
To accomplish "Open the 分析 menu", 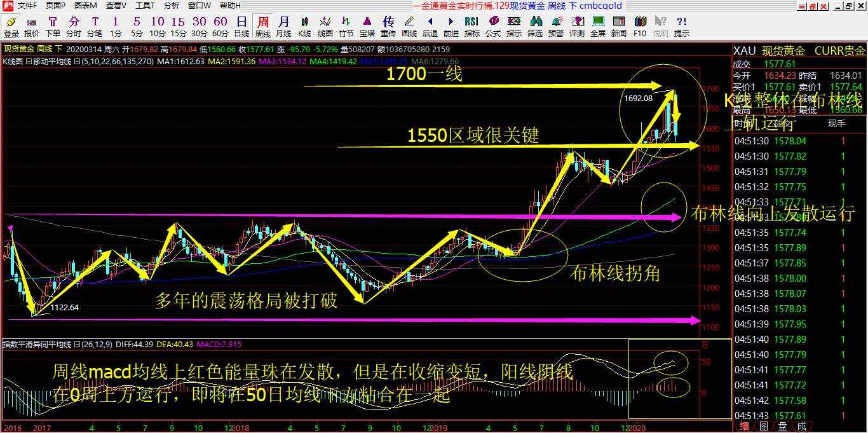I will [172, 6].
